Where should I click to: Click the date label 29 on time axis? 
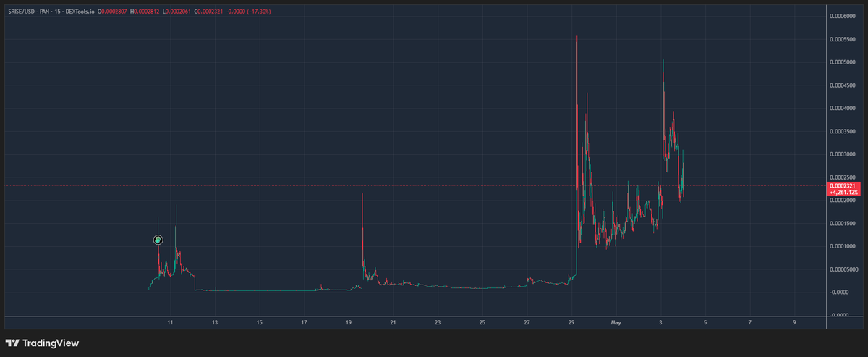pyautogui.click(x=571, y=322)
